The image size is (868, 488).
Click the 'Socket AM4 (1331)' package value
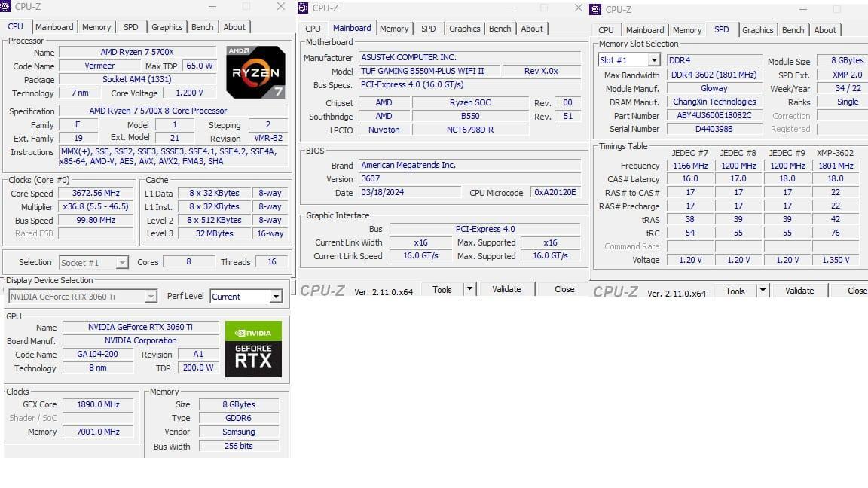click(x=137, y=80)
